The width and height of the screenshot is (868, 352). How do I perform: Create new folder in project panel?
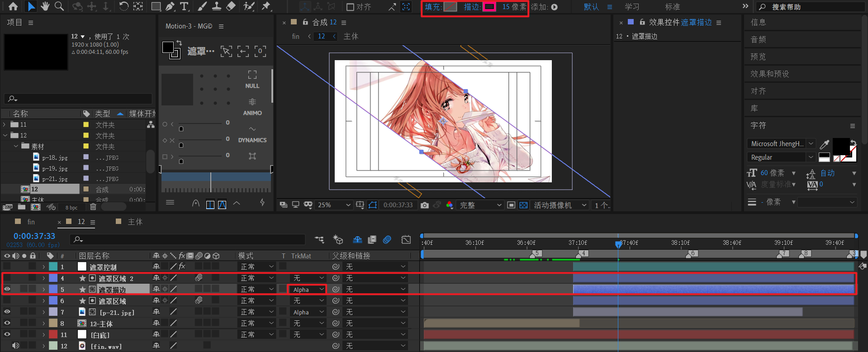(x=22, y=207)
